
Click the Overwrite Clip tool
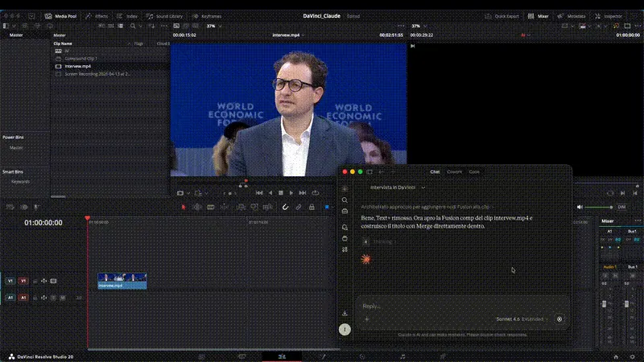point(254,208)
